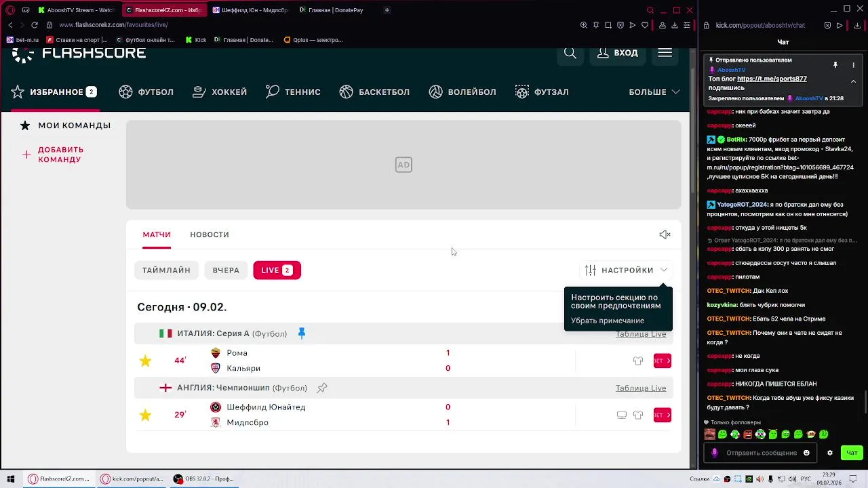Open Kick chat settings gear
The width and height of the screenshot is (868, 488).
829,453
